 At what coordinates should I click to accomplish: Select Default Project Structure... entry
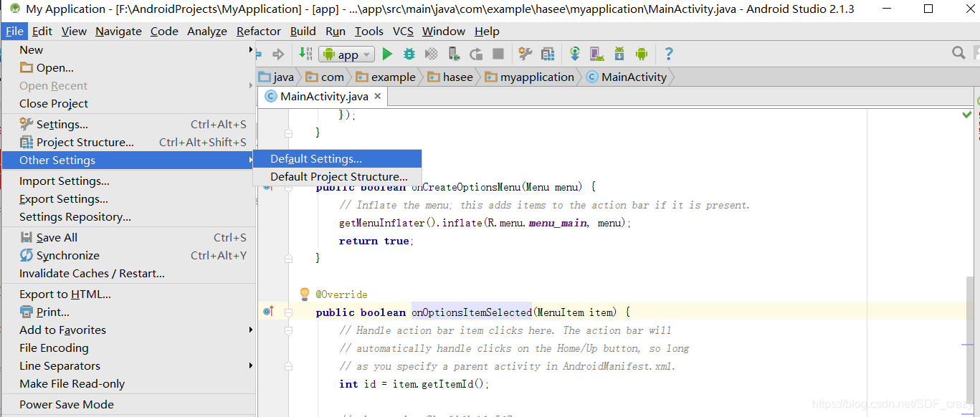point(338,176)
